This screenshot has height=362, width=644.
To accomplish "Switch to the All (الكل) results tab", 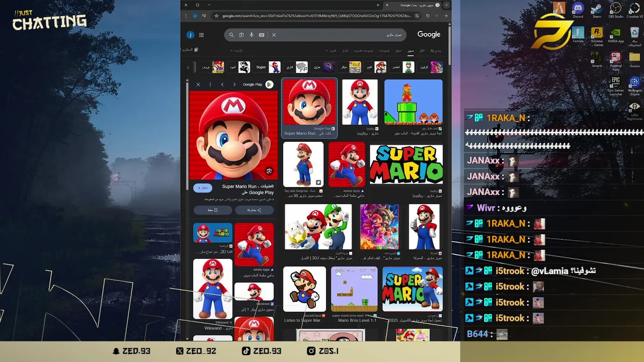I will (422, 51).
